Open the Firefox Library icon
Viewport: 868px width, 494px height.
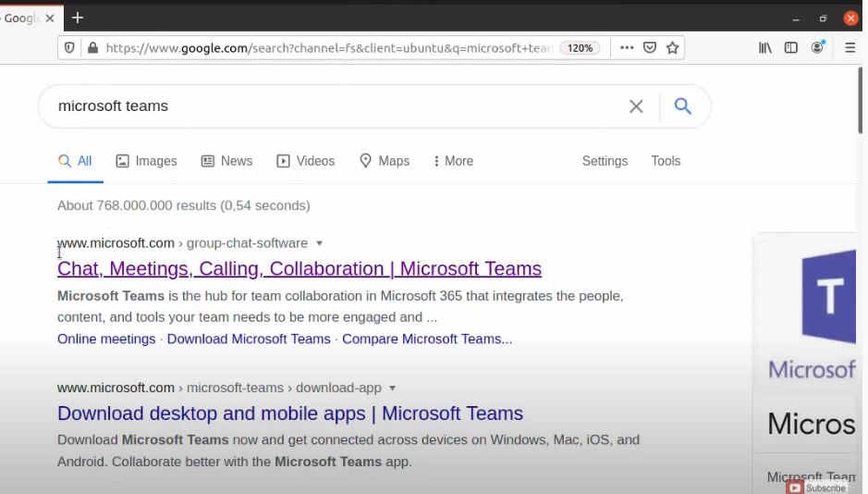[765, 48]
